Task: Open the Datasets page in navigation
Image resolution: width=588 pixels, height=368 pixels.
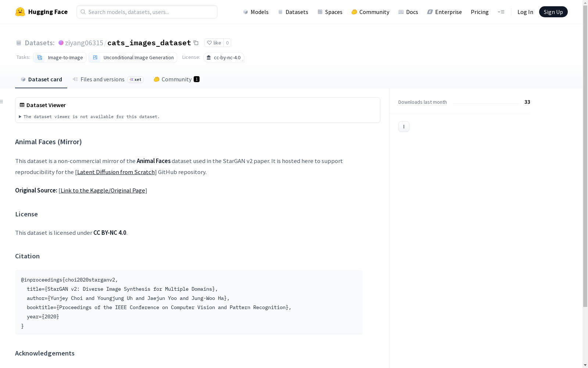Action: [293, 12]
